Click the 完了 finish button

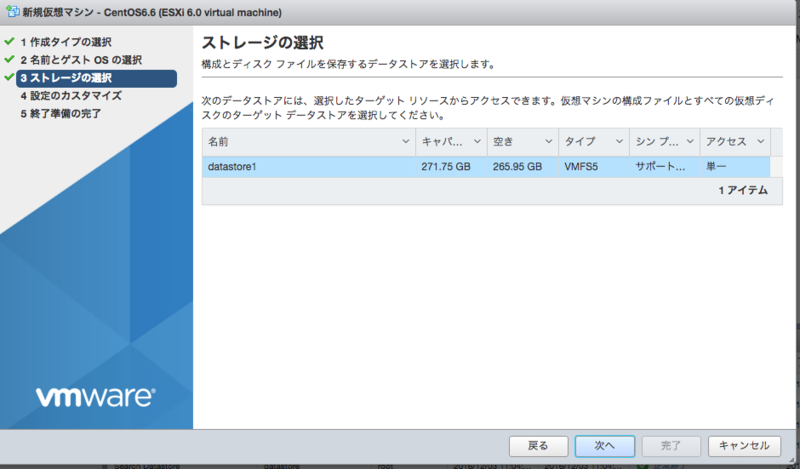pyautogui.click(x=671, y=446)
